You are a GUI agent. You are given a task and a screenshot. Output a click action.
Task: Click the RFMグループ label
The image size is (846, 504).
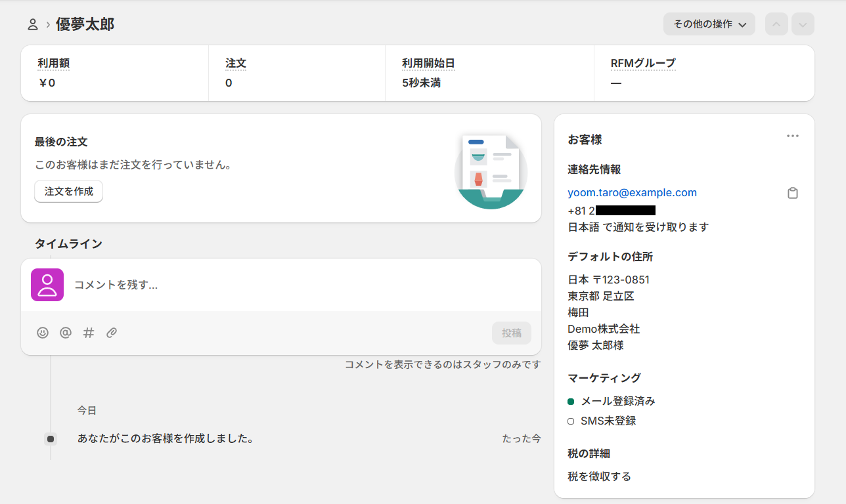pos(642,64)
